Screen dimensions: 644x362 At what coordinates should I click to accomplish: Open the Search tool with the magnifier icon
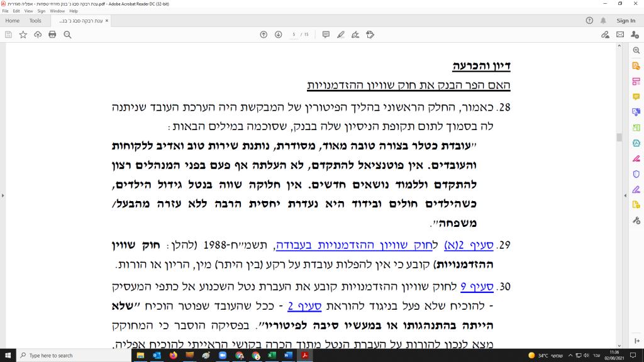point(68,35)
